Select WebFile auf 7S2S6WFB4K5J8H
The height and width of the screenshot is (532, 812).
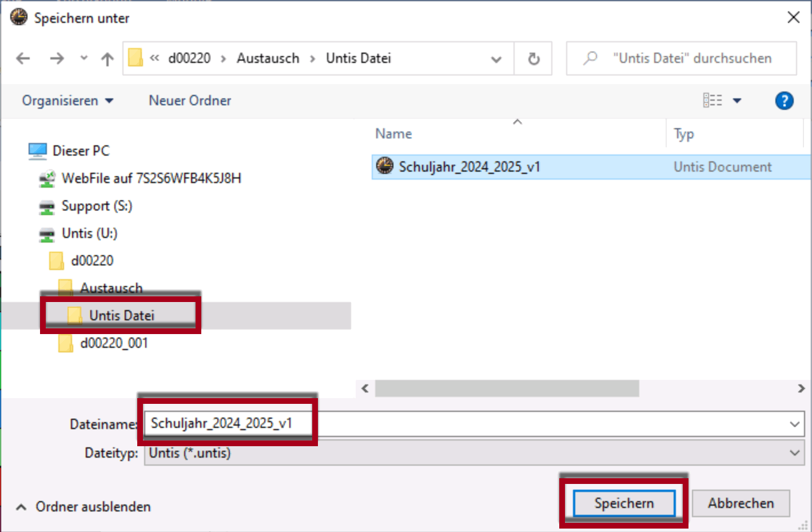[x=152, y=178]
